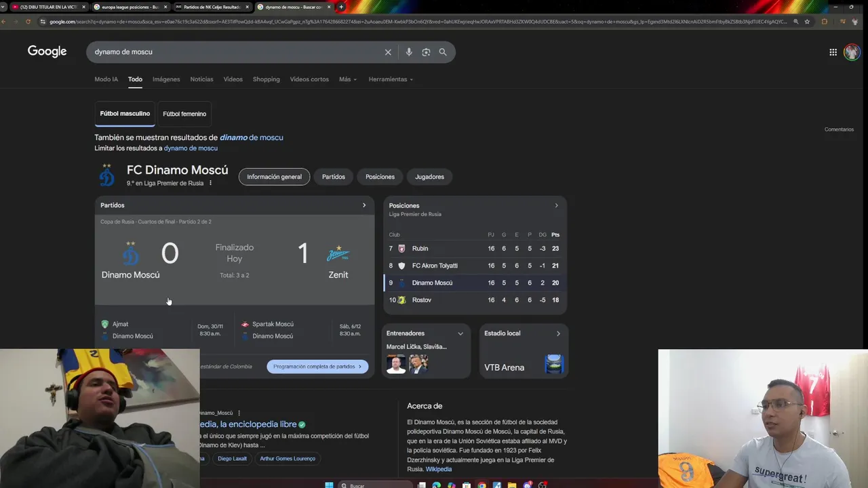Click the Ajmat team badge
Screen dimensions: 868x488
click(x=104, y=324)
